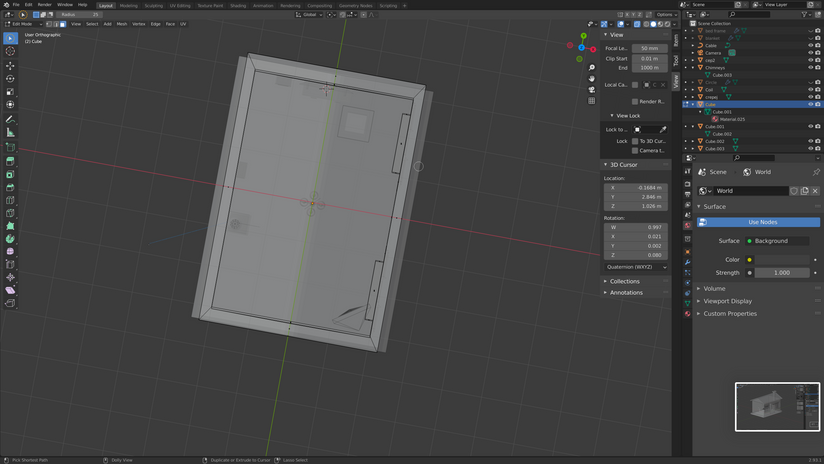Screen dimensions: 824x464
Task: Select the Inset Faces tool
Action: (10, 174)
